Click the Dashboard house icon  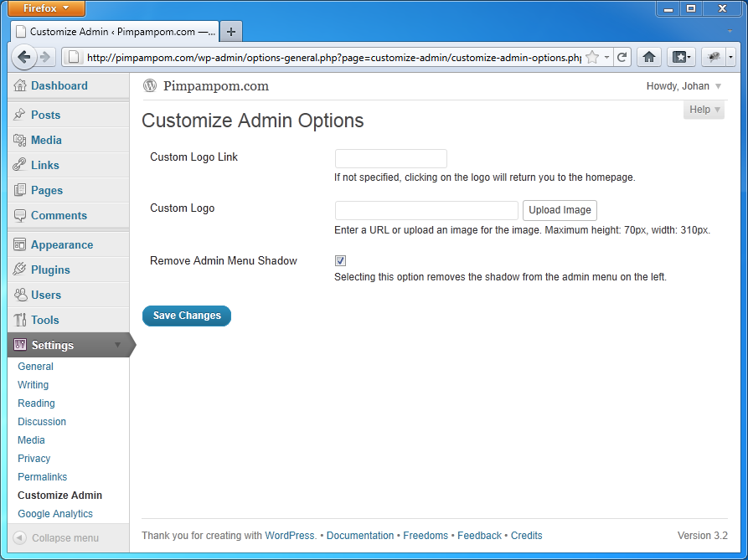(20, 85)
